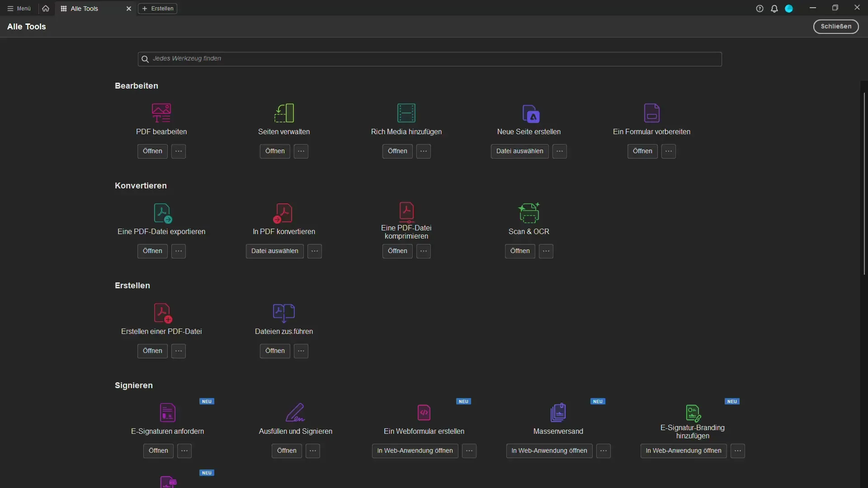Click Datei auswählen for Neue Seite erstellen
The height and width of the screenshot is (488, 868).
tap(519, 151)
